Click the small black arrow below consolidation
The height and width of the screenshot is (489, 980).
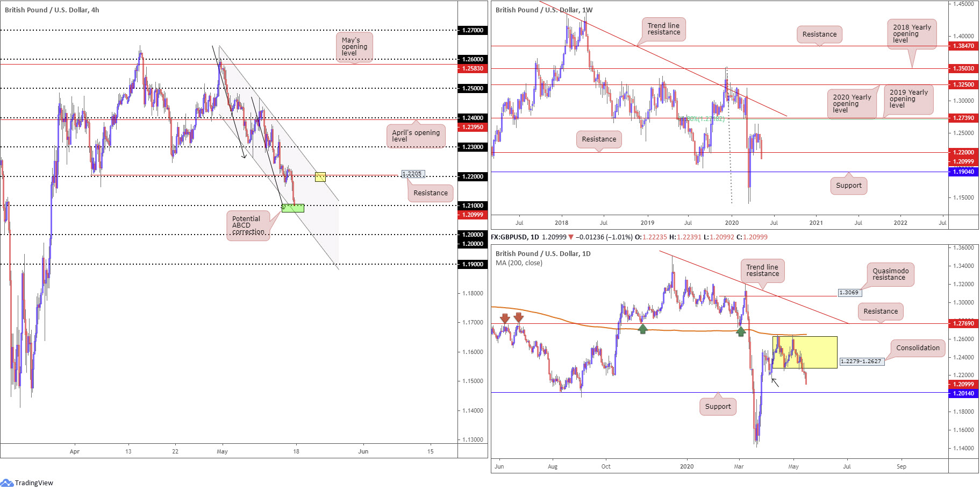tap(775, 382)
